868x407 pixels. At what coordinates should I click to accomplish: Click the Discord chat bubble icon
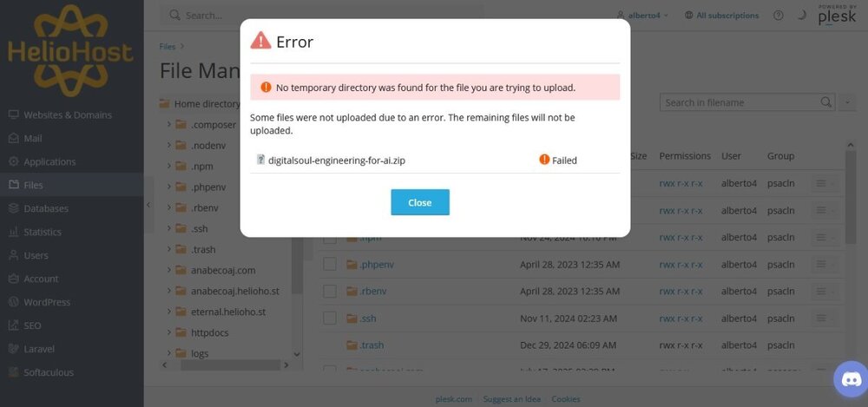(852, 378)
